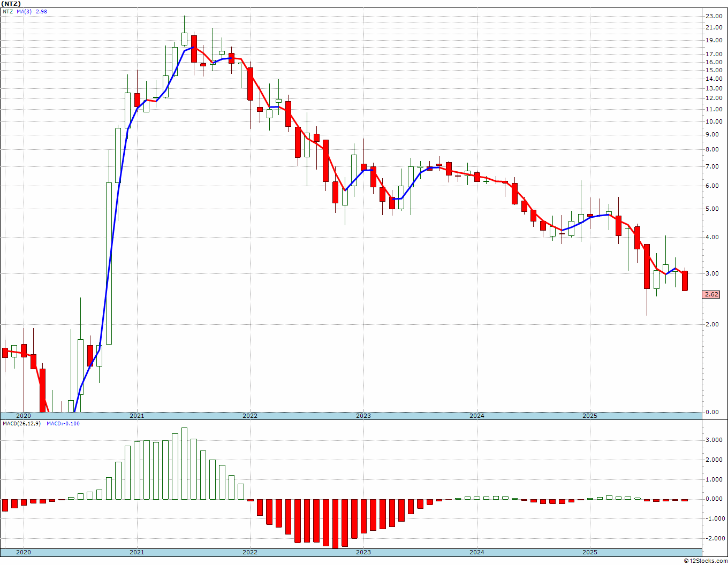Click the 16.00 price axis label
Viewport: 728px width, 565px height.
click(714, 62)
